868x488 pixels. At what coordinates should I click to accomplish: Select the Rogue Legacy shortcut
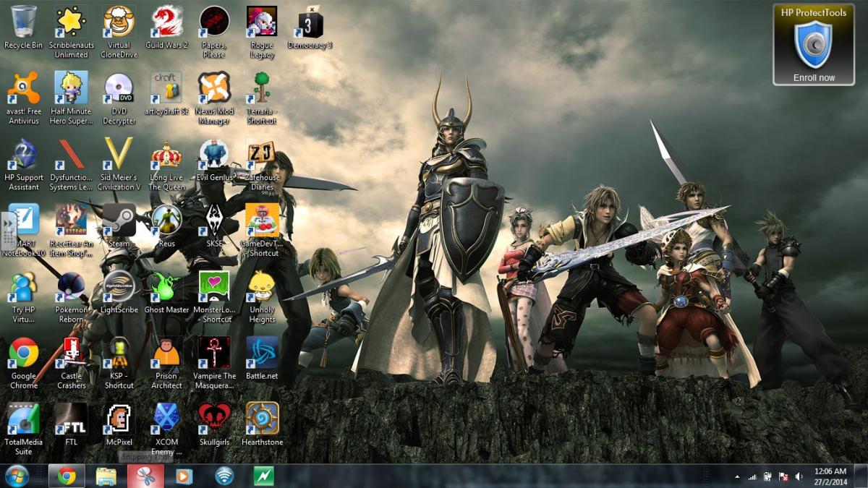[x=262, y=33]
